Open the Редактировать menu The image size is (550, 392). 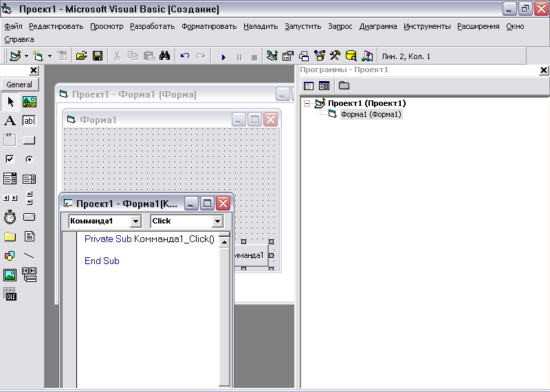tap(56, 26)
